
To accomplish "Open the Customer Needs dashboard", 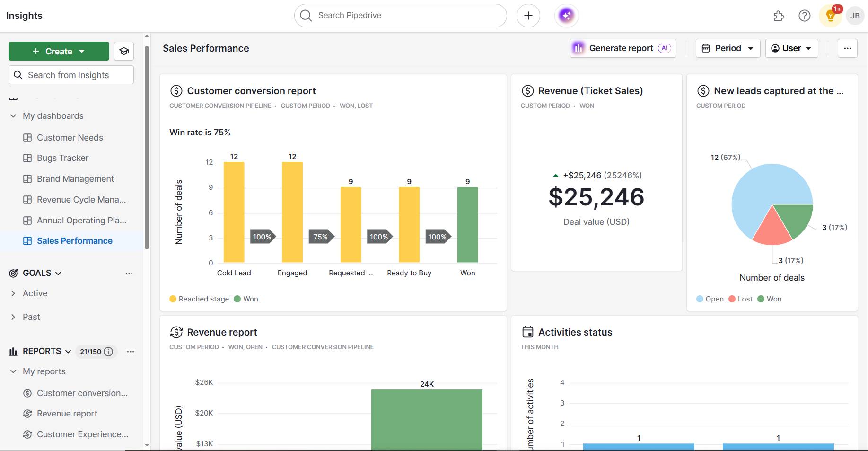I will [x=70, y=137].
